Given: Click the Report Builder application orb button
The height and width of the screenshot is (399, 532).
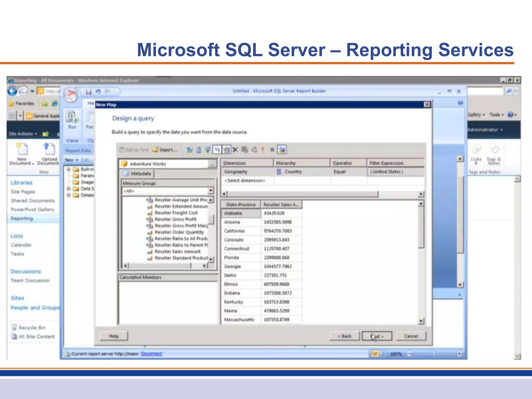Looking at the screenshot, I should tap(71, 95).
